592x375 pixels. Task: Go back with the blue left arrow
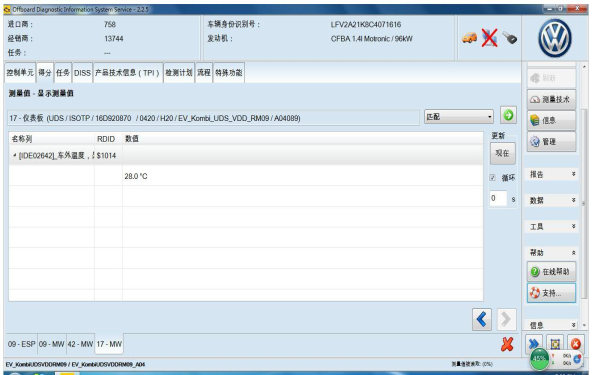[482, 319]
